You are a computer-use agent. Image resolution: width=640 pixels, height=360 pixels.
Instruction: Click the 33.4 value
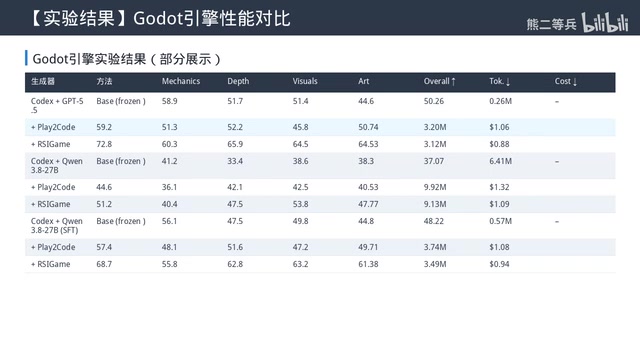tap(235, 161)
